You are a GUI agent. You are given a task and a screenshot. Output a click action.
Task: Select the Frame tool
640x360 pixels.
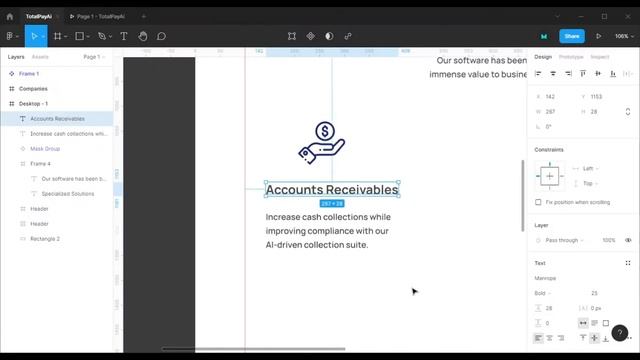[58, 36]
